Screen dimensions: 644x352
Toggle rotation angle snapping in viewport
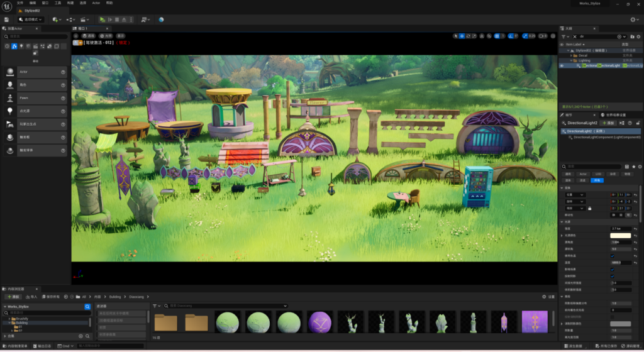[511, 36]
